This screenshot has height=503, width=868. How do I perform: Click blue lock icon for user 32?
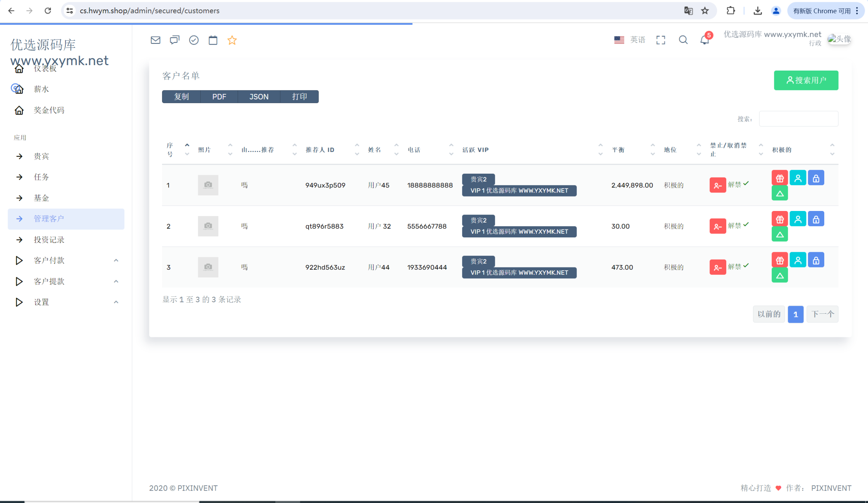pos(816,219)
